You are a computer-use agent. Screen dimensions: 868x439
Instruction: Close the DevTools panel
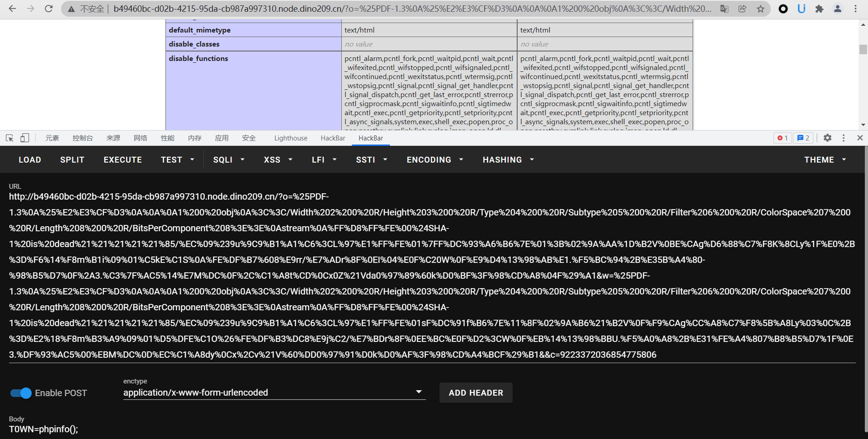[860, 138]
